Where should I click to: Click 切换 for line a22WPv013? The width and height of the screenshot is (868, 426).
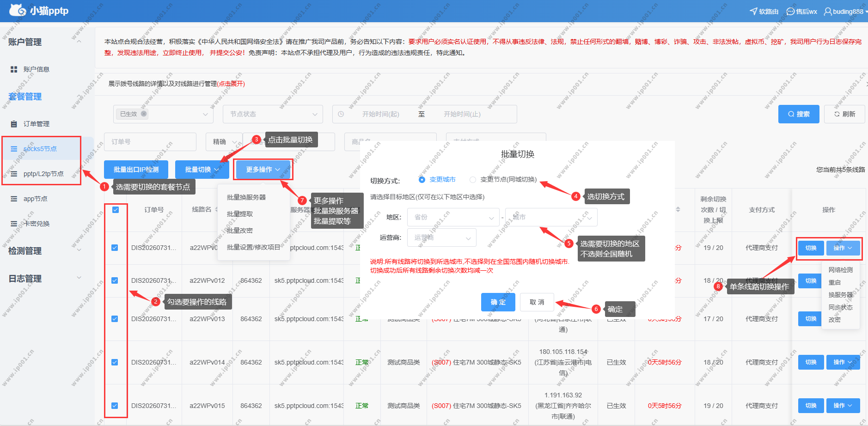click(811, 319)
